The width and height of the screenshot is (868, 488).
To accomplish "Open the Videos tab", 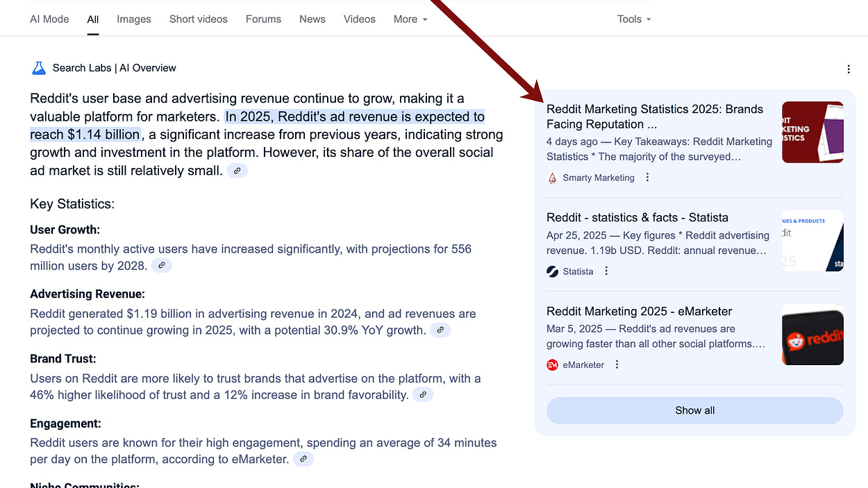I will click(x=360, y=19).
